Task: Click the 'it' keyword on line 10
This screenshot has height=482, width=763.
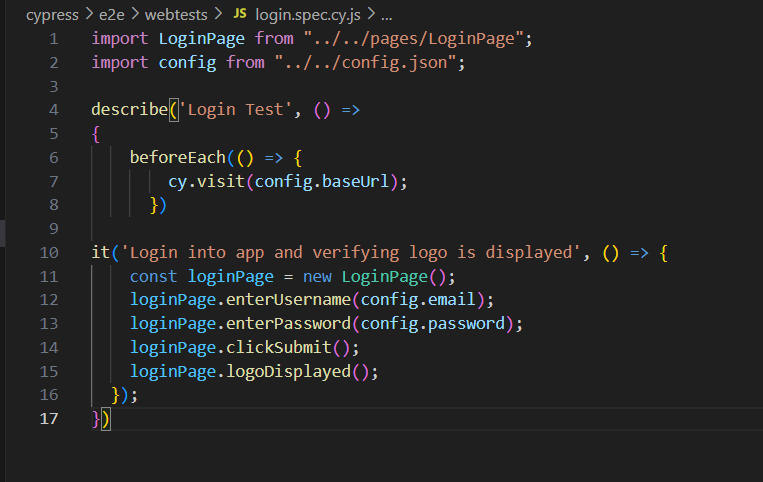Action: point(101,252)
